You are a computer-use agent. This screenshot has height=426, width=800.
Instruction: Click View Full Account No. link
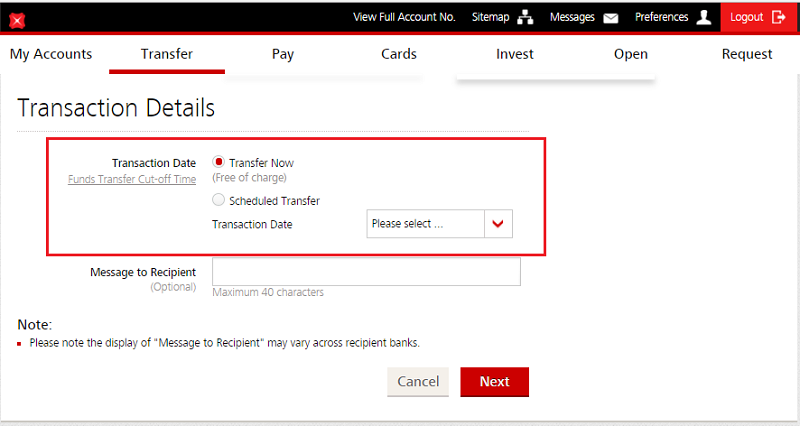404,17
